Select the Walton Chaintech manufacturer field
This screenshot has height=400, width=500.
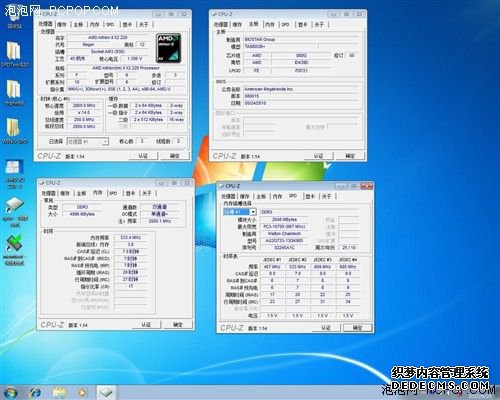[284, 234]
